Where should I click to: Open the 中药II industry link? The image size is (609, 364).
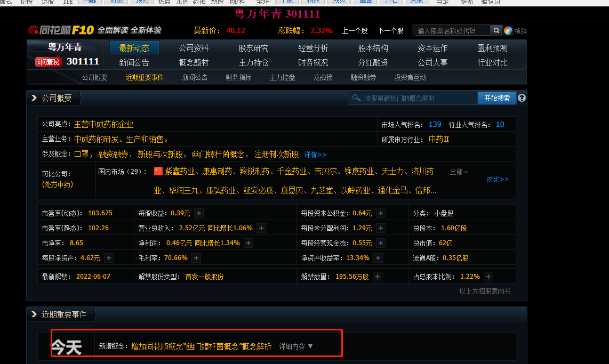tap(439, 139)
